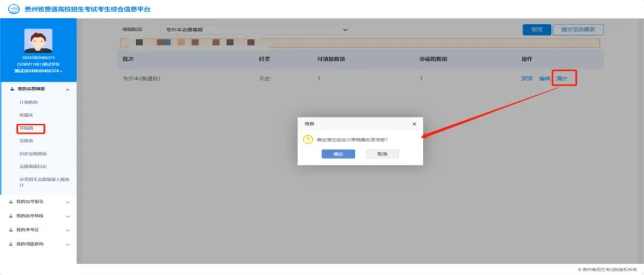
Task: Click the person icon beside 我的高考报名
Action: (11, 202)
